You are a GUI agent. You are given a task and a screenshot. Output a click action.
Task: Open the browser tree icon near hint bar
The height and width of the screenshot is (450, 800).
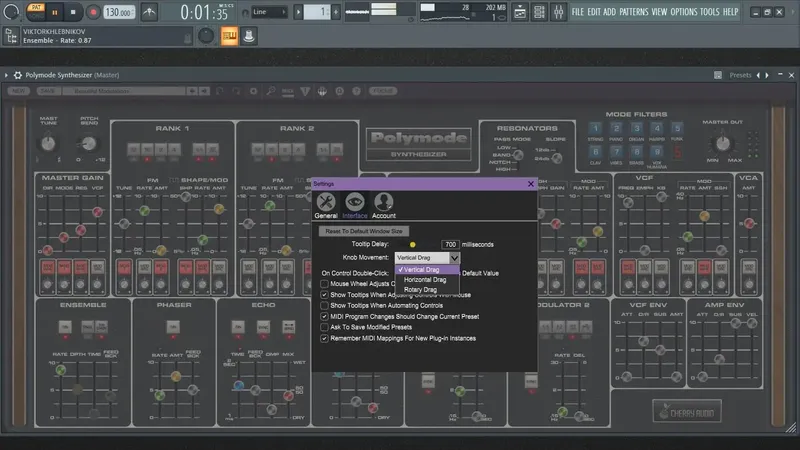pos(10,36)
